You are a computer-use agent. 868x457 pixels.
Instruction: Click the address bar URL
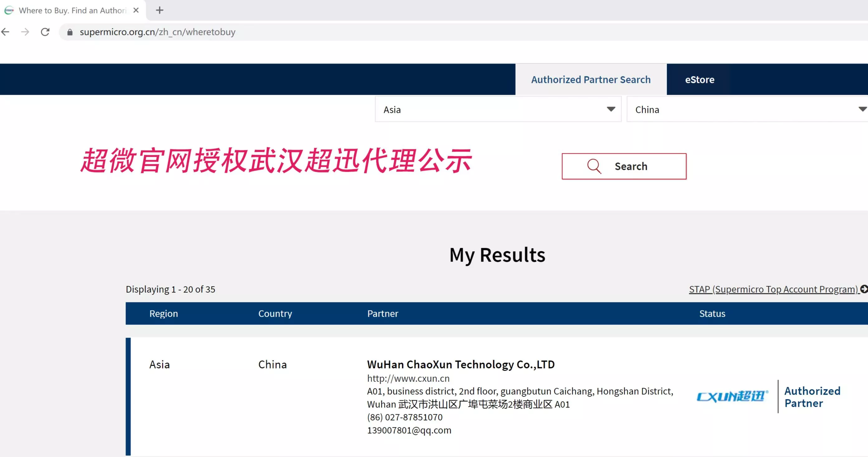(x=157, y=32)
